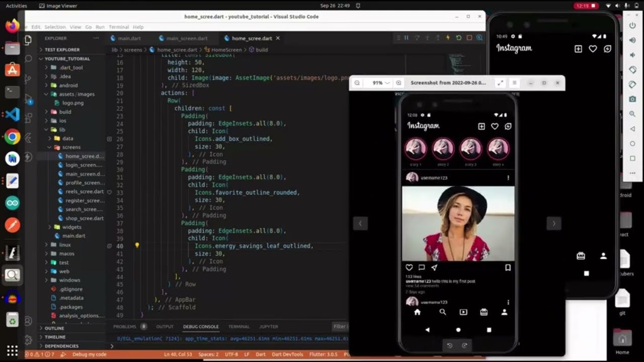Open the Image Viewer hamburger menu
Image resolution: width=644 pixels, height=362 pixels.
pyautogui.click(x=514, y=83)
